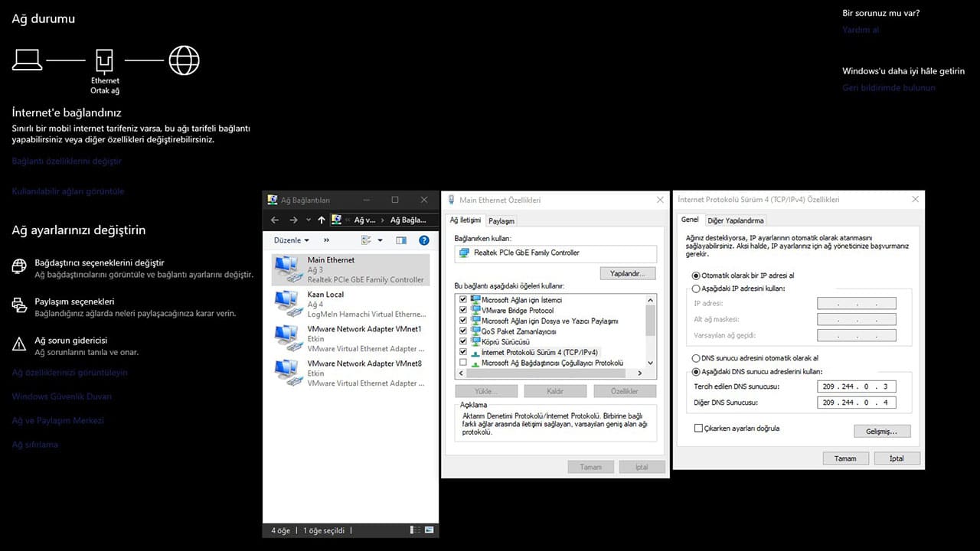This screenshot has width=980, height=551.
Task: Select the Kaan Local adapter icon
Action: pos(287,304)
